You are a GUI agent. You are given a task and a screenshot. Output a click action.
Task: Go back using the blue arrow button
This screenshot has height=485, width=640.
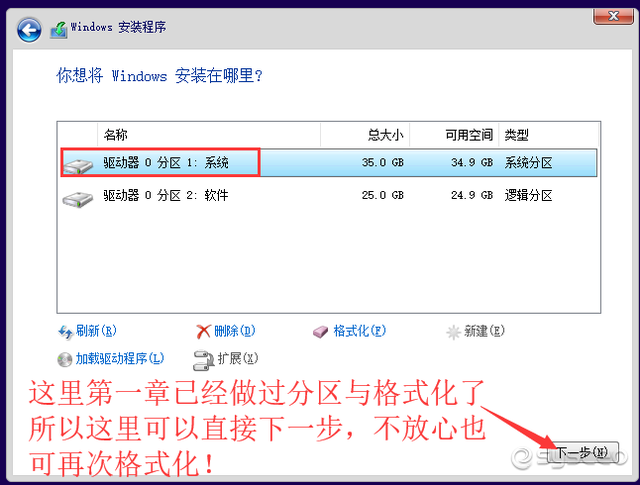(29, 30)
